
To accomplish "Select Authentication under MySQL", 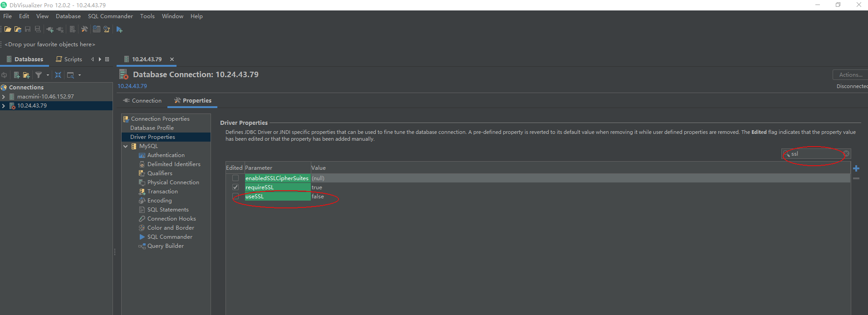I will 166,155.
